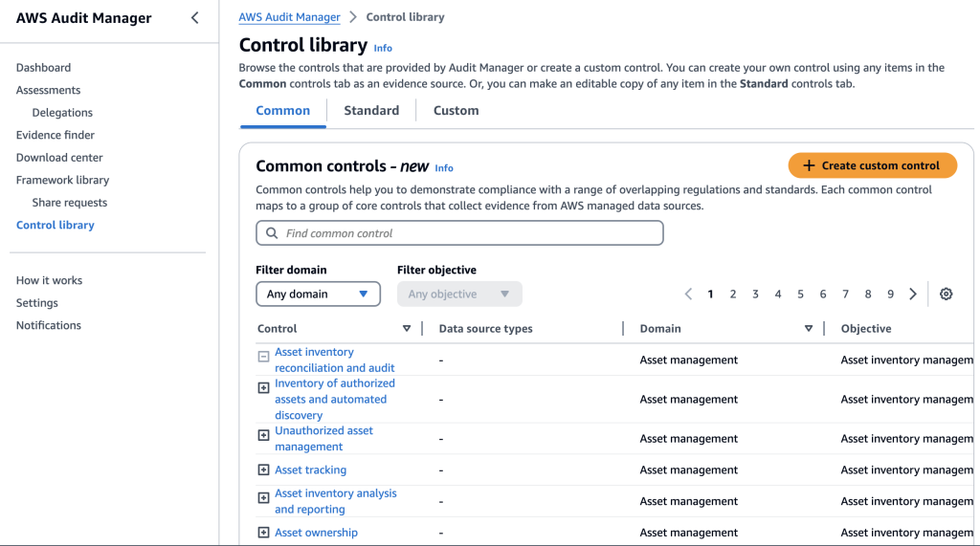Click the Data source types column header
This screenshot has height=546, width=980.
[485, 329]
